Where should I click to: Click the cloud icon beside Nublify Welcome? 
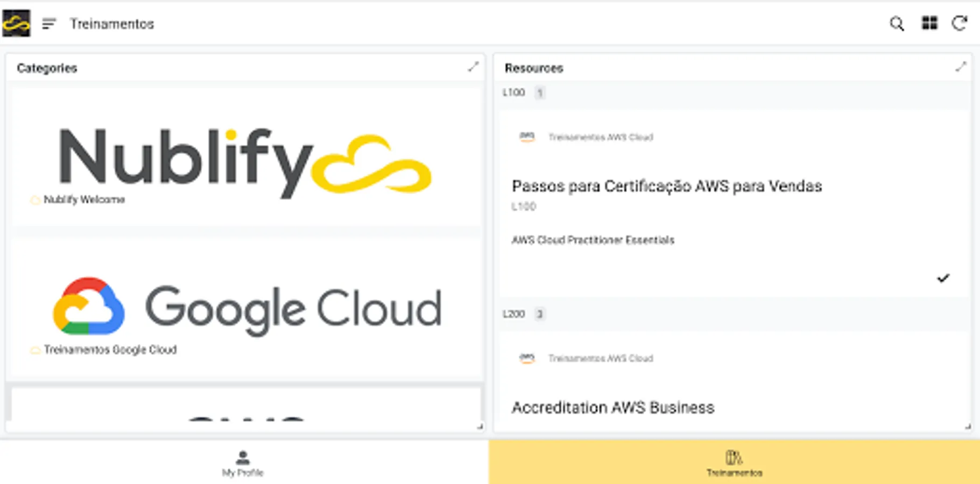pyautogui.click(x=35, y=200)
